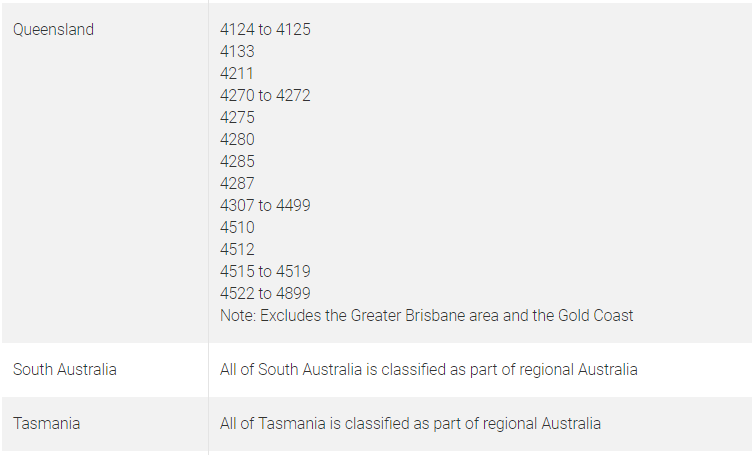Click the postcode range 4124 to 4125
The height and width of the screenshot is (455, 756).
265,30
